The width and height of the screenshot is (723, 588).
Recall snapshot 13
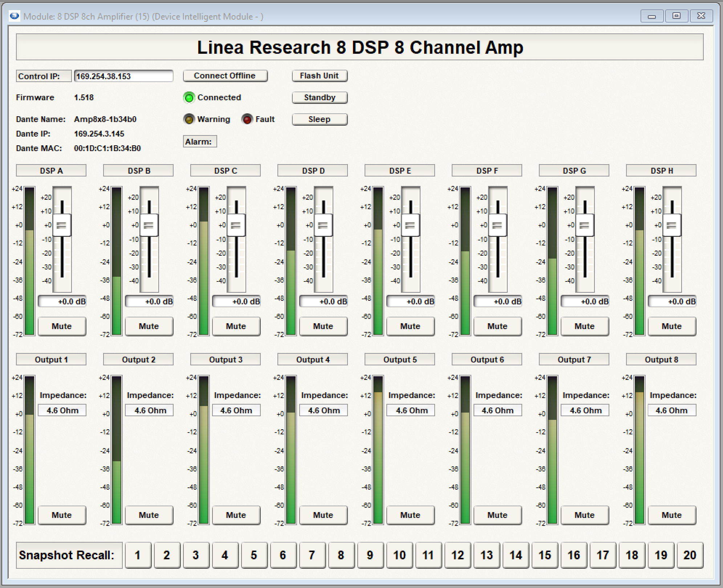[487, 555]
